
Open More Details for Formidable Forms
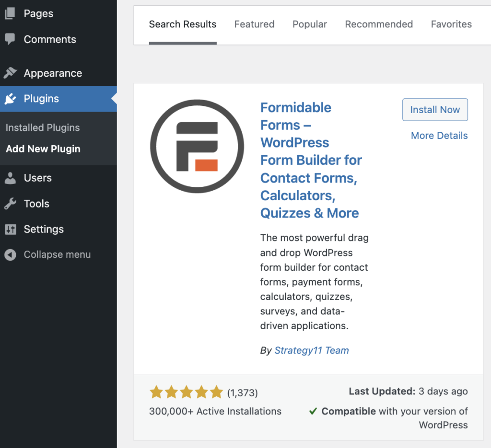[x=439, y=136]
